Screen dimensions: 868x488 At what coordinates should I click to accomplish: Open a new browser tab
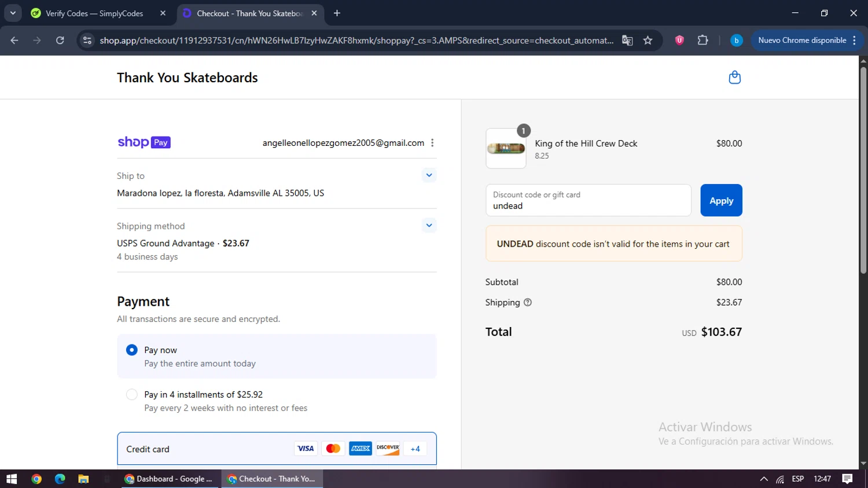(x=337, y=13)
